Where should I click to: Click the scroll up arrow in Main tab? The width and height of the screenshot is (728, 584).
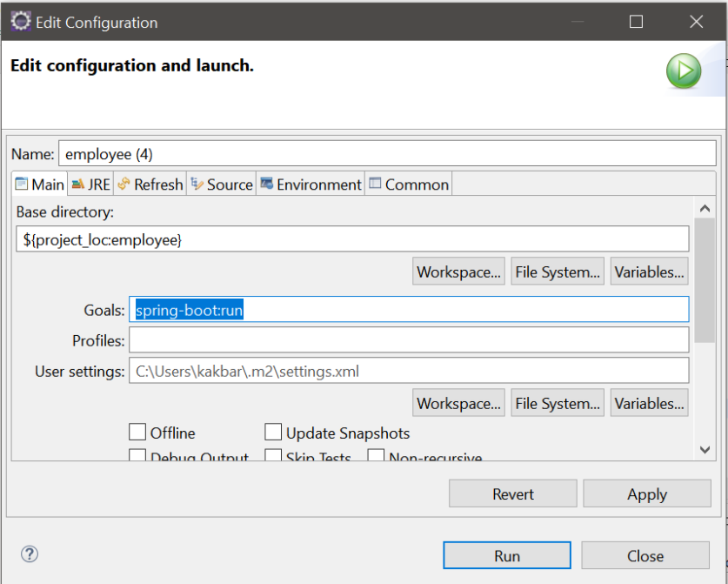tap(705, 208)
